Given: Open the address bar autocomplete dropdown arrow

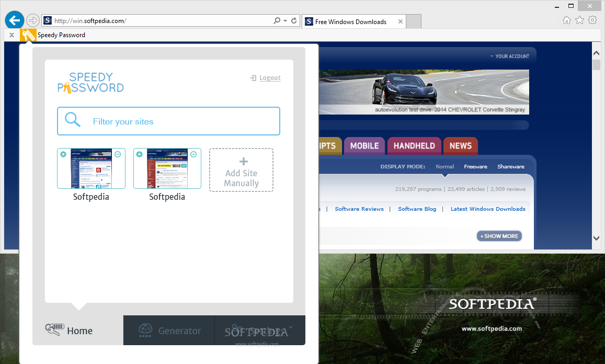Looking at the screenshot, I should pos(285,20).
